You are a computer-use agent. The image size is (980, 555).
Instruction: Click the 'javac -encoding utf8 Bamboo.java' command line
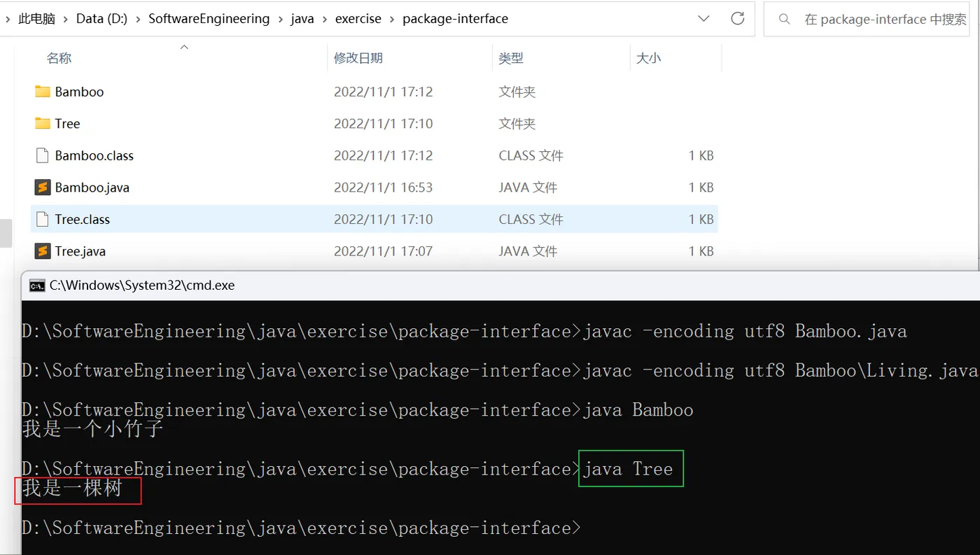(745, 331)
